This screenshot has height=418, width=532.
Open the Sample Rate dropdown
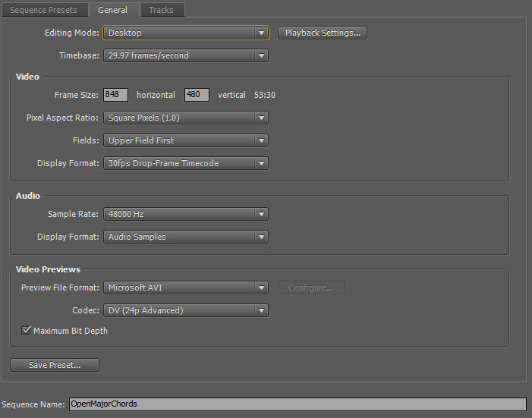pyautogui.click(x=186, y=214)
